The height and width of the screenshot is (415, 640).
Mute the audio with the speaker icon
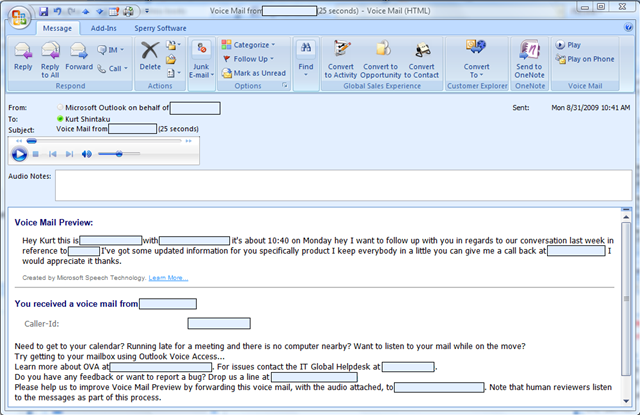[x=87, y=154]
